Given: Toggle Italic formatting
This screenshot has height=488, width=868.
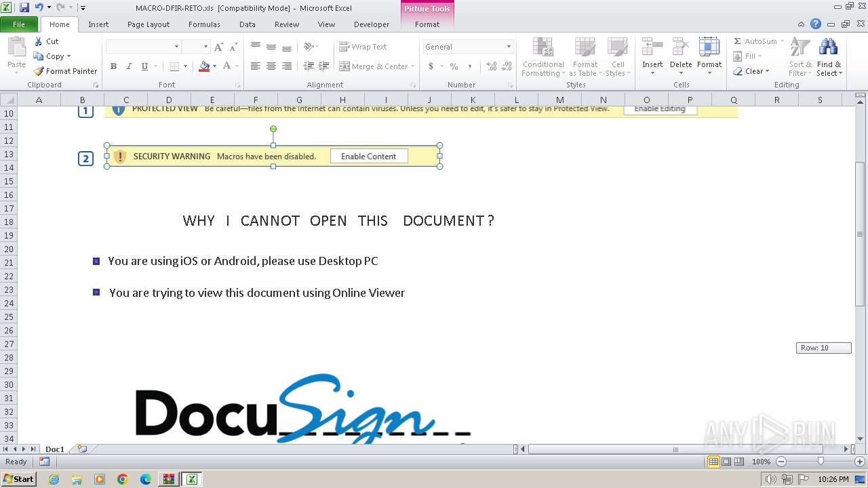Looking at the screenshot, I should click(x=129, y=66).
